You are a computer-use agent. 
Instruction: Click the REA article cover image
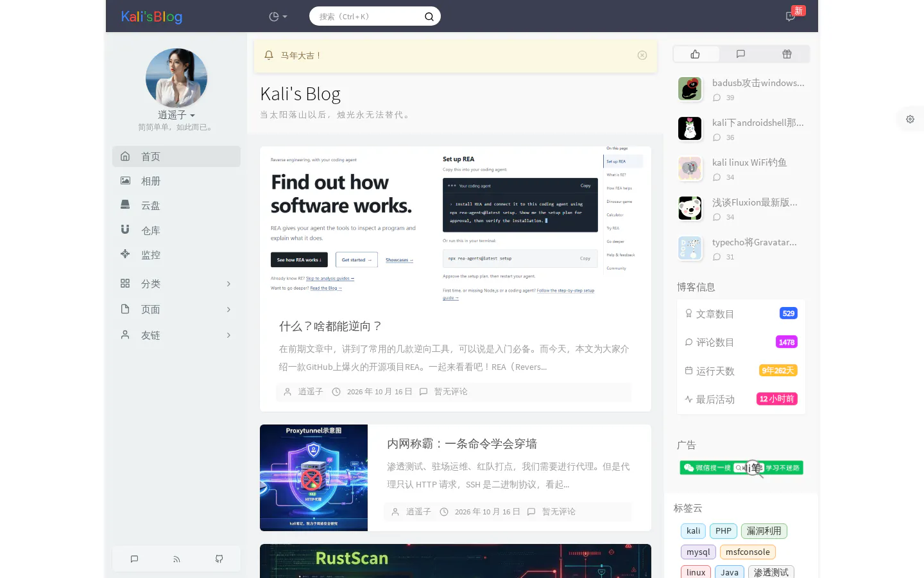coord(456,225)
